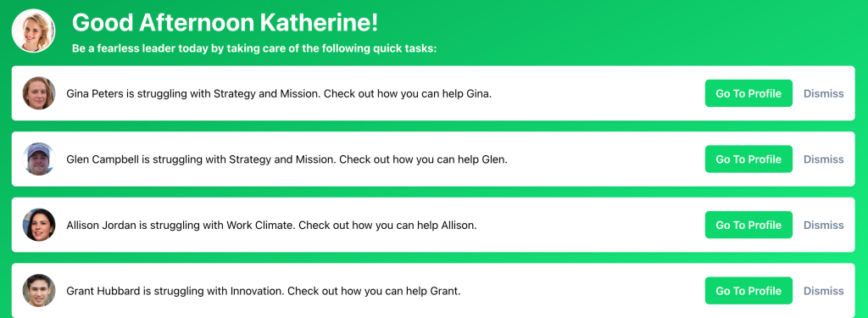This screenshot has height=318, width=868.
Task: Open Glen Campbell's profile via Go To Profile
Action: pos(748,159)
